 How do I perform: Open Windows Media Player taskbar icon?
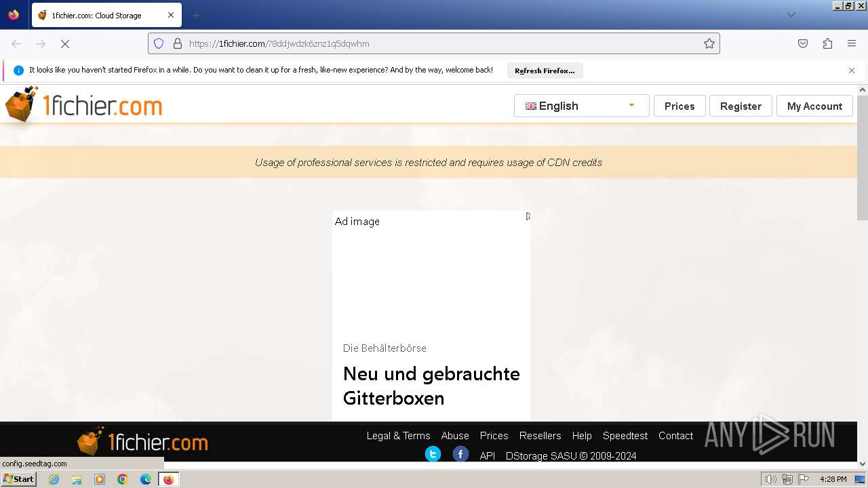click(100, 479)
